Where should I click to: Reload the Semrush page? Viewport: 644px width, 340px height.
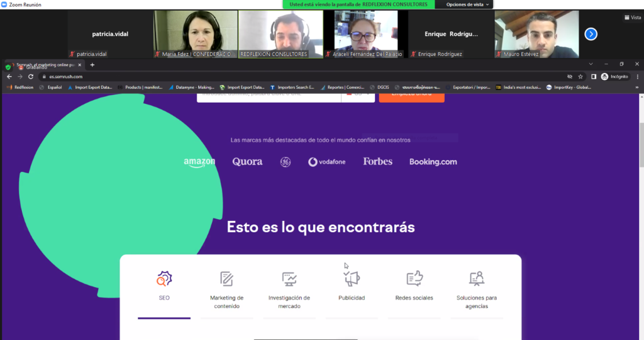pos(31,76)
